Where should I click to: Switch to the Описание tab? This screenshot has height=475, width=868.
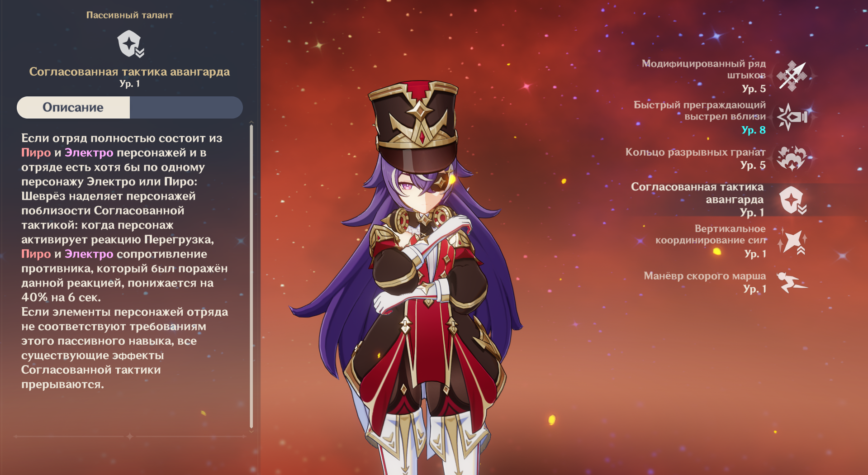click(73, 107)
